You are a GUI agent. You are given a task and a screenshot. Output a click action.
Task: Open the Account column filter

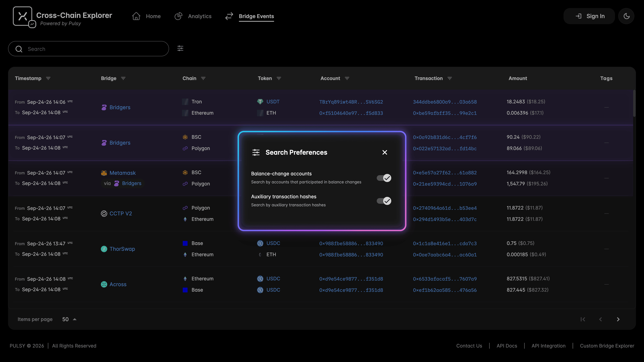347,78
